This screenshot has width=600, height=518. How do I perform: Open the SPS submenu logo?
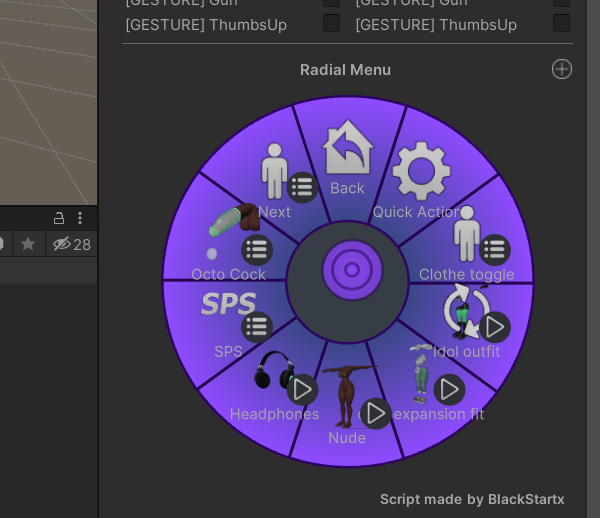228,304
